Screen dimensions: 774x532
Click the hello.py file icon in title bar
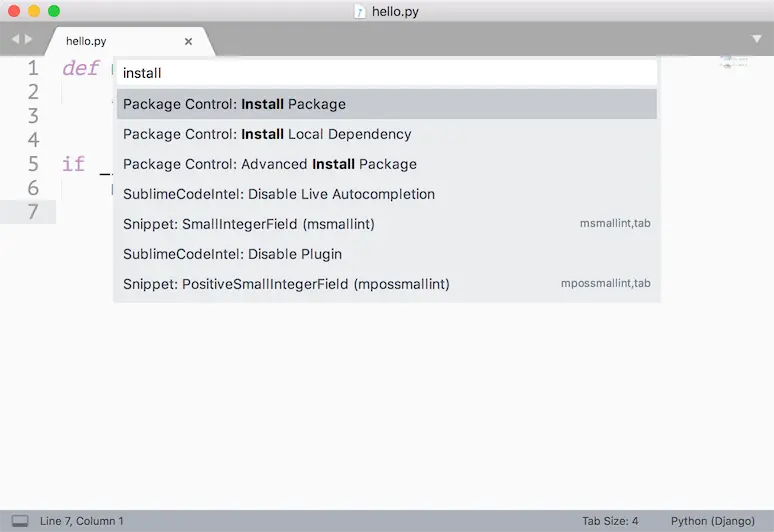click(x=360, y=11)
